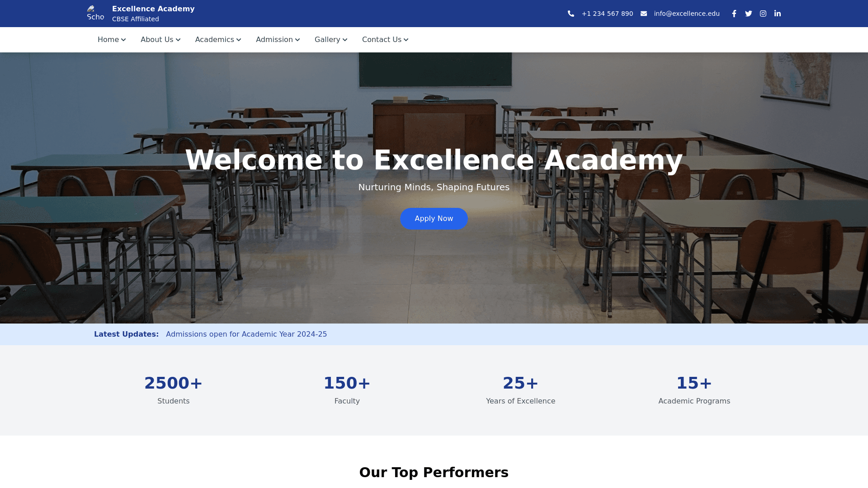The image size is (868, 488).
Task: Expand the Academics dropdown chevron
Action: click(239, 40)
